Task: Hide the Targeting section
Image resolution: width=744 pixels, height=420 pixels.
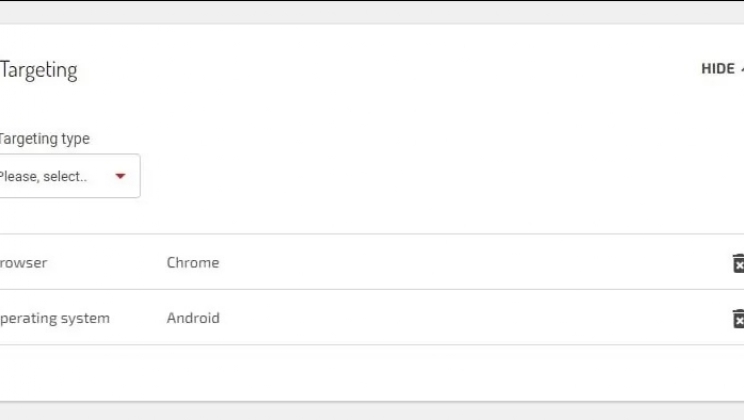Action: pyautogui.click(x=719, y=69)
